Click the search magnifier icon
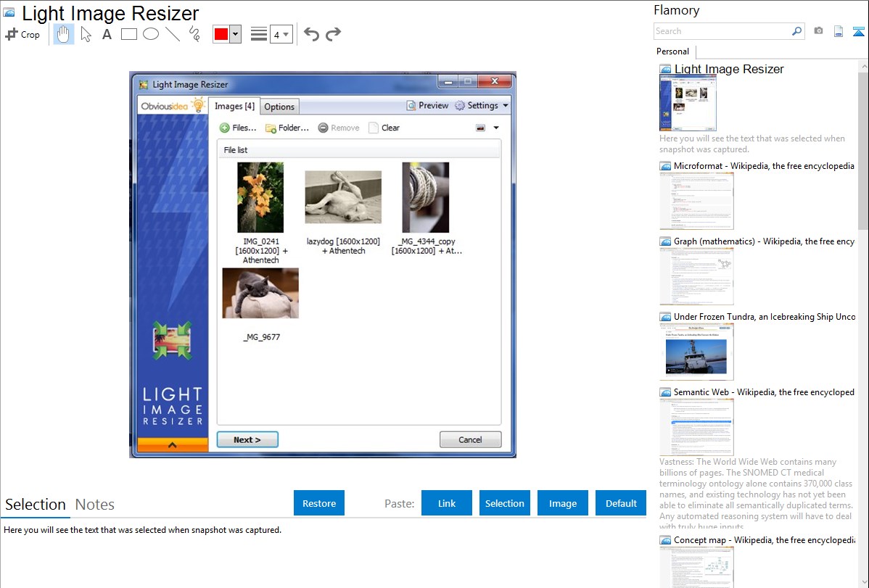The height and width of the screenshot is (588, 869). [797, 31]
